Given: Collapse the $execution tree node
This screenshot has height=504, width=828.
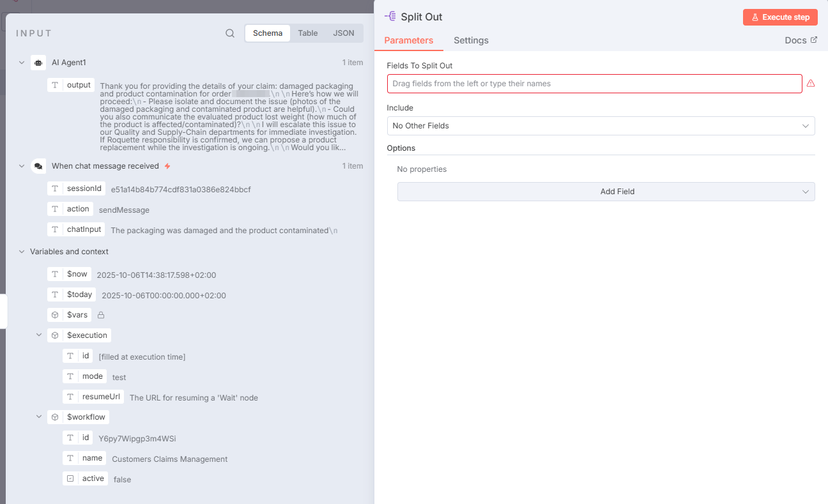Looking at the screenshot, I should point(39,335).
